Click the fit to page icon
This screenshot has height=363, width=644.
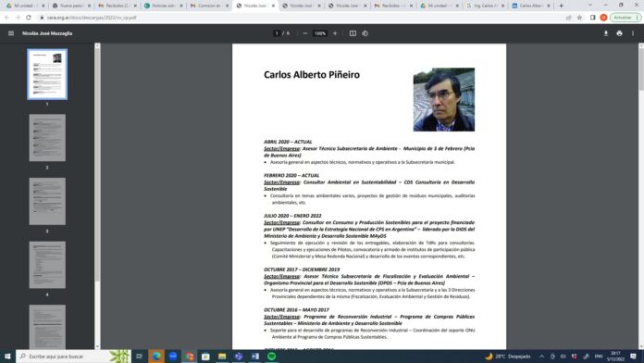[353, 33]
